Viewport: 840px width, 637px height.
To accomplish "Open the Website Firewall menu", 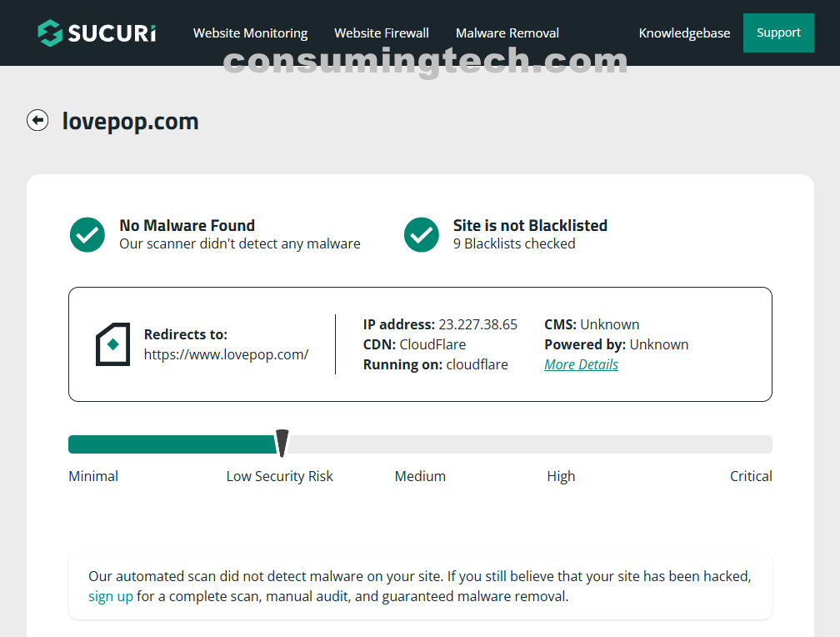I will [x=382, y=33].
